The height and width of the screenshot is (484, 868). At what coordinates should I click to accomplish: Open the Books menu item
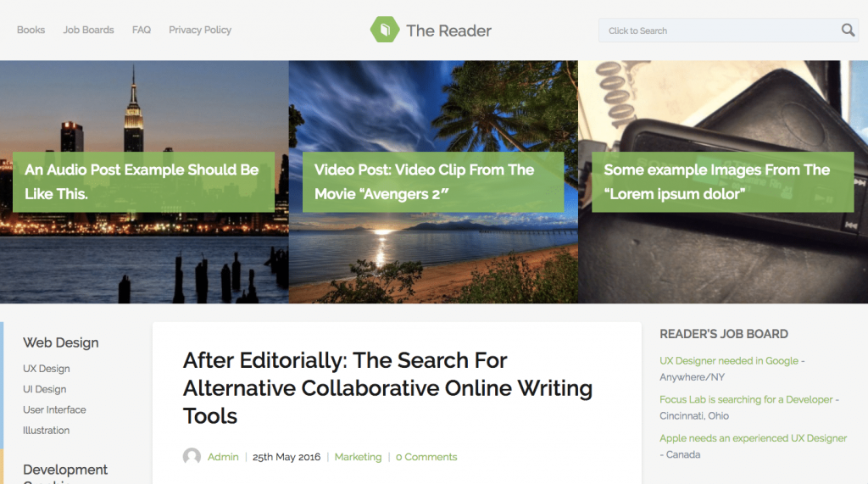point(31,30)
